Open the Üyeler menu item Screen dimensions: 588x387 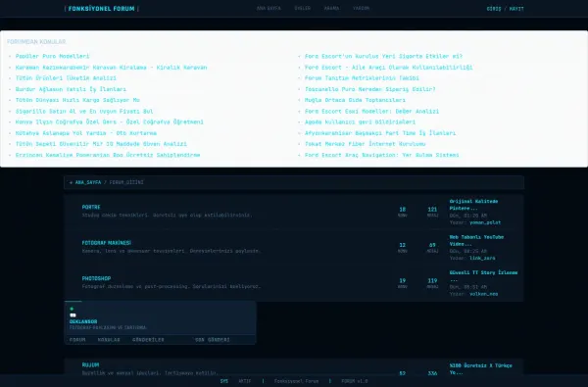pyautogui.click(x=302, y=8)
